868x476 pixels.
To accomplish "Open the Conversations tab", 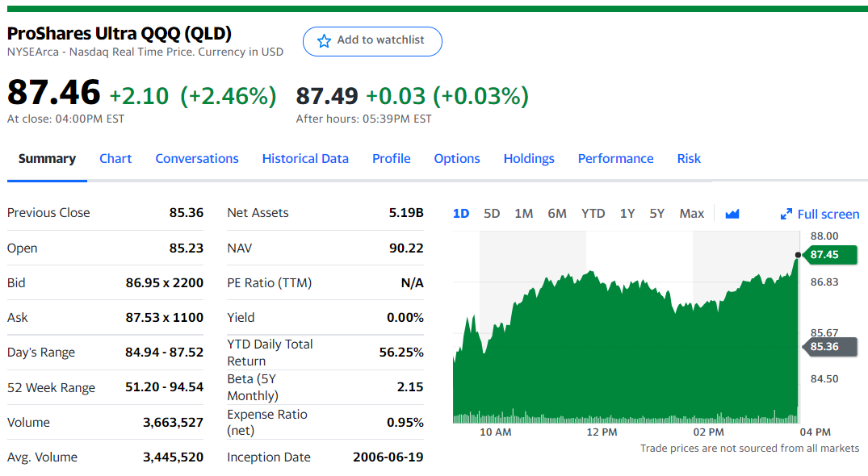I will [x=197, y=159].
